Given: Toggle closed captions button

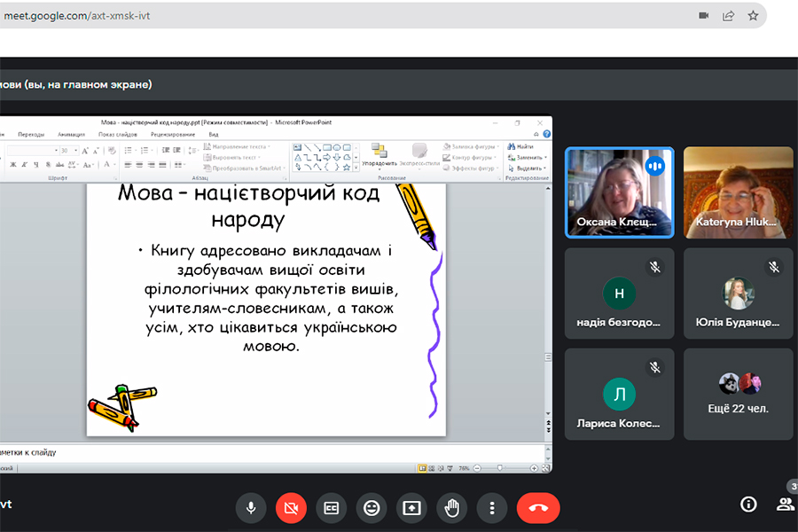Looking at the screenshot, I should click(x=331, y=508).
